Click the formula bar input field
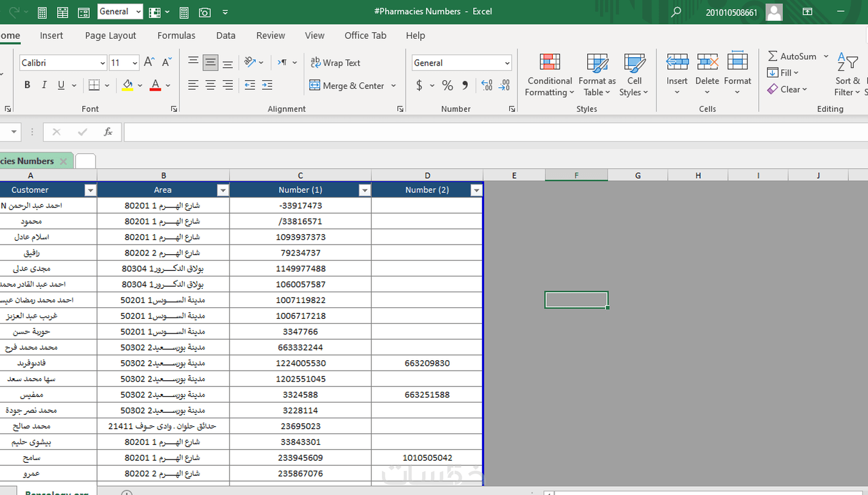The width and height of the screenshot is (868, 495). [x=496, y=132]
